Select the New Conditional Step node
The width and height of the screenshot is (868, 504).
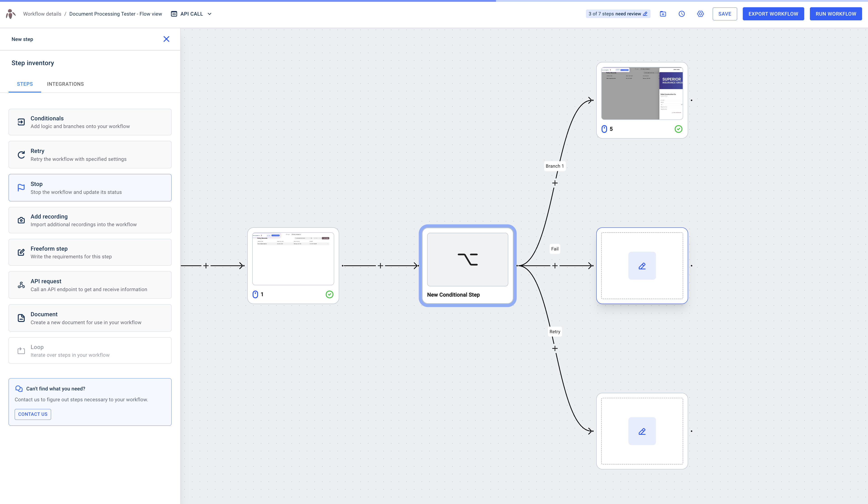tap(467, 265)
